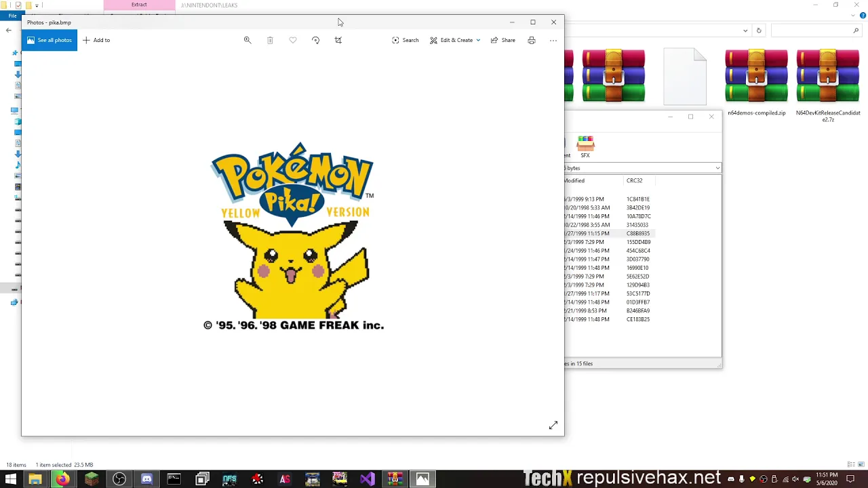
Task: Click the fullscreen diagonal arrow icon
Action: (553, 425)
